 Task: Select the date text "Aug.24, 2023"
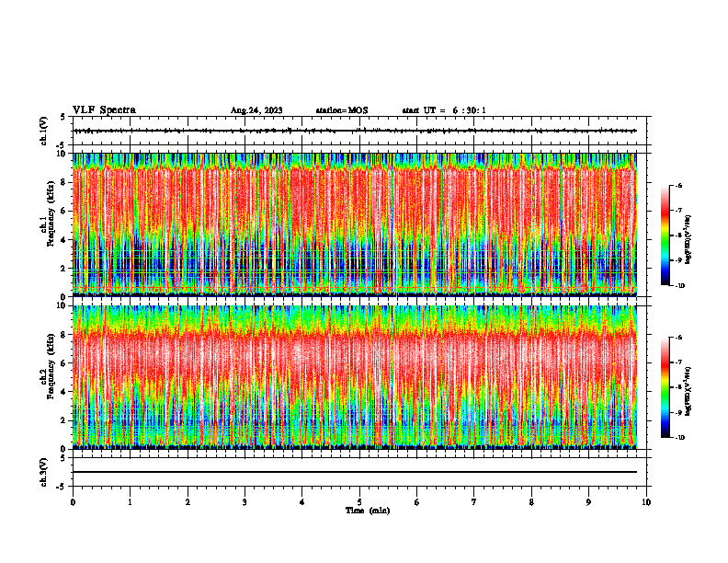pyautogui.click(x=256, y=110)
